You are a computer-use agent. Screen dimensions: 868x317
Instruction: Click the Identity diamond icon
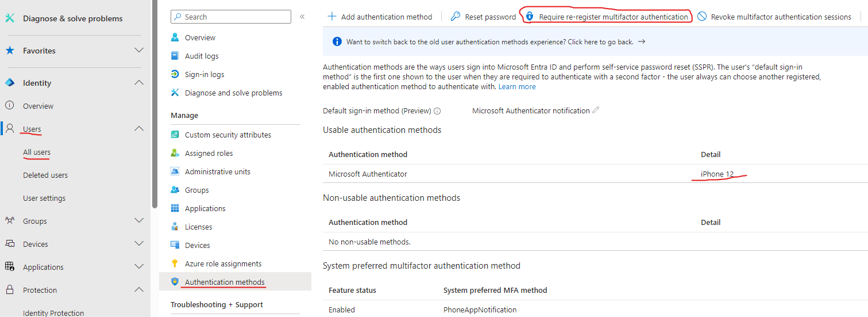[9, 83]
